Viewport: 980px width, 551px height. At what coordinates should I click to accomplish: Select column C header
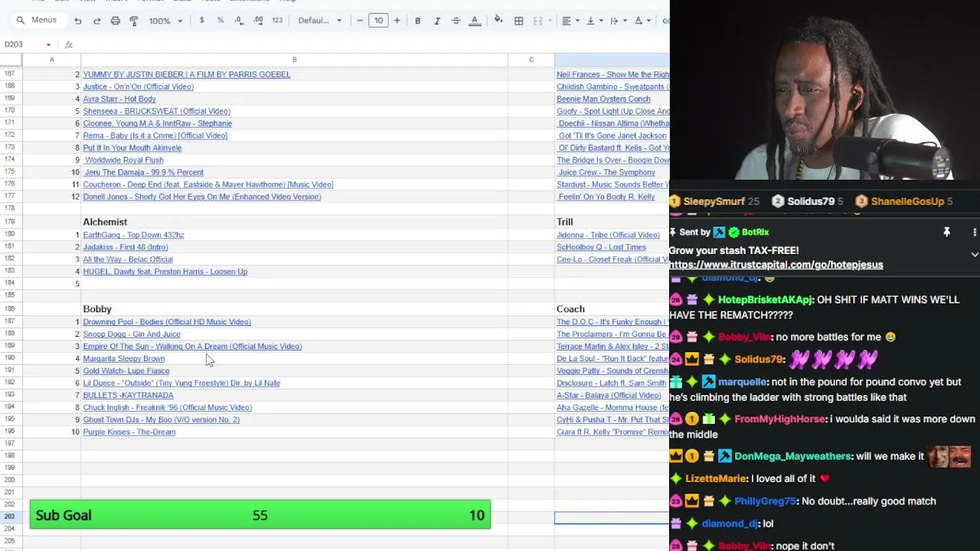pos(531,60)
